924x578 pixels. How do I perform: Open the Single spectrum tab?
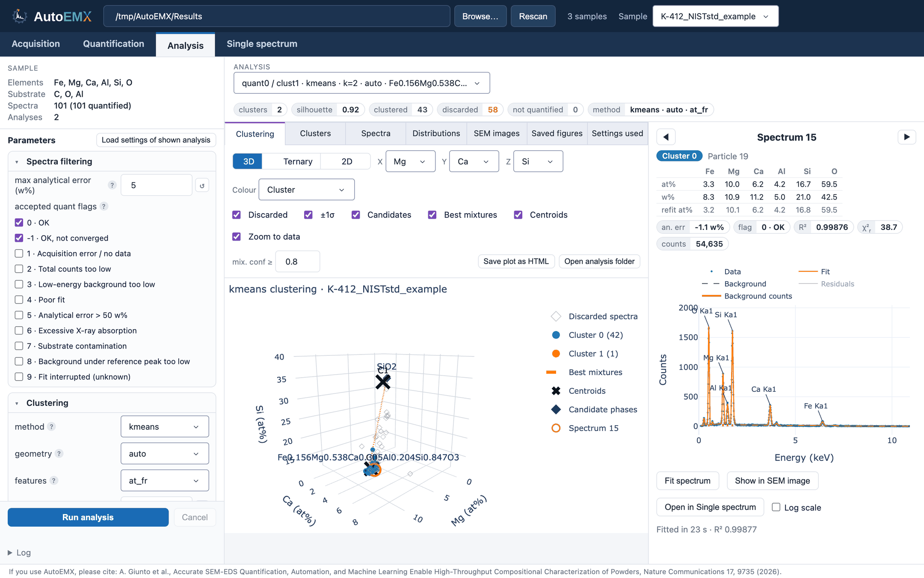coord(262,44)
